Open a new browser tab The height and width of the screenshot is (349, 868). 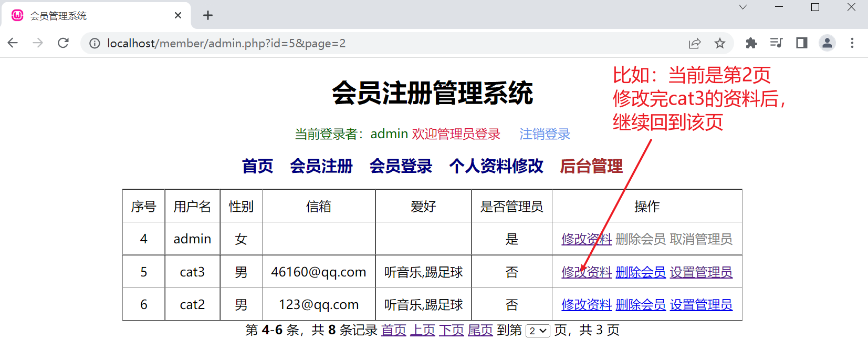point(208,15)
